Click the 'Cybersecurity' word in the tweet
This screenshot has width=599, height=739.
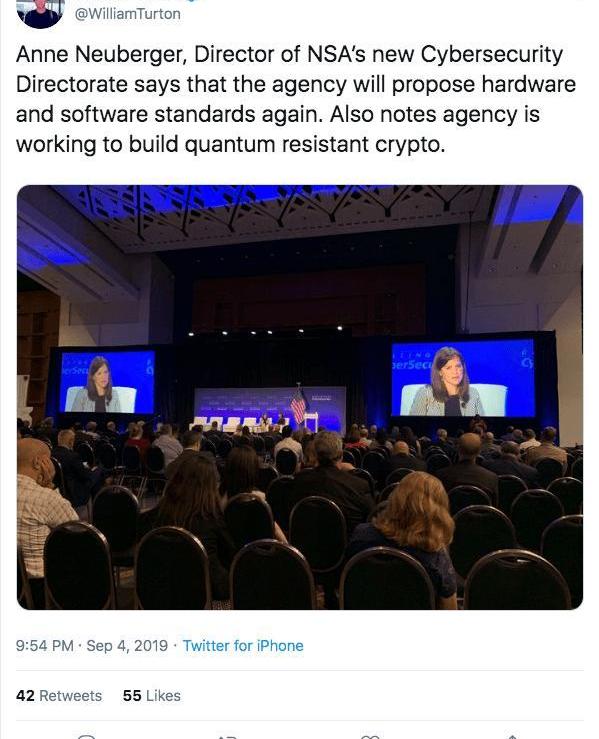[492, 55]
